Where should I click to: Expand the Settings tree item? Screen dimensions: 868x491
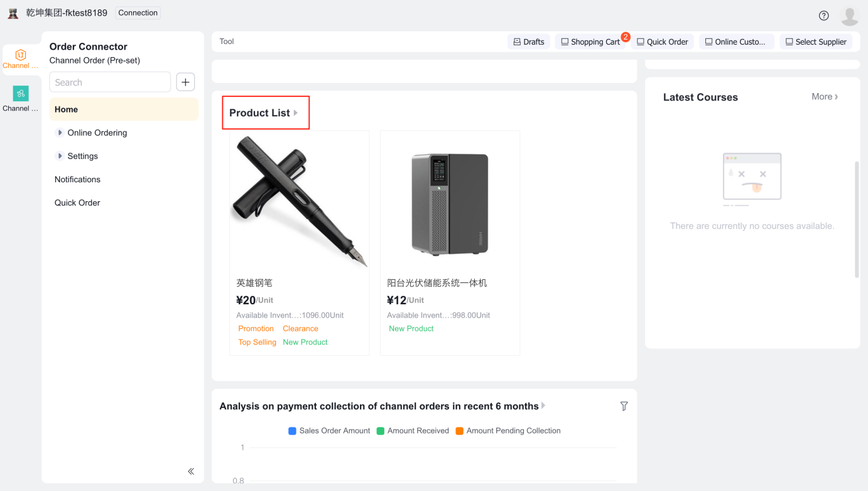[x=60, y=156]
